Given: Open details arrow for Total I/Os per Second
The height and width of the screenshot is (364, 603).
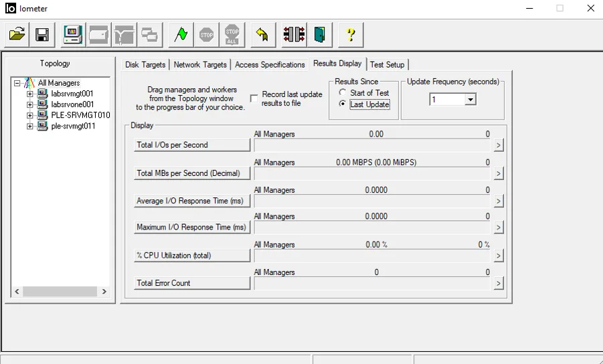Looking at the screenshot, I should pos(499,145).
